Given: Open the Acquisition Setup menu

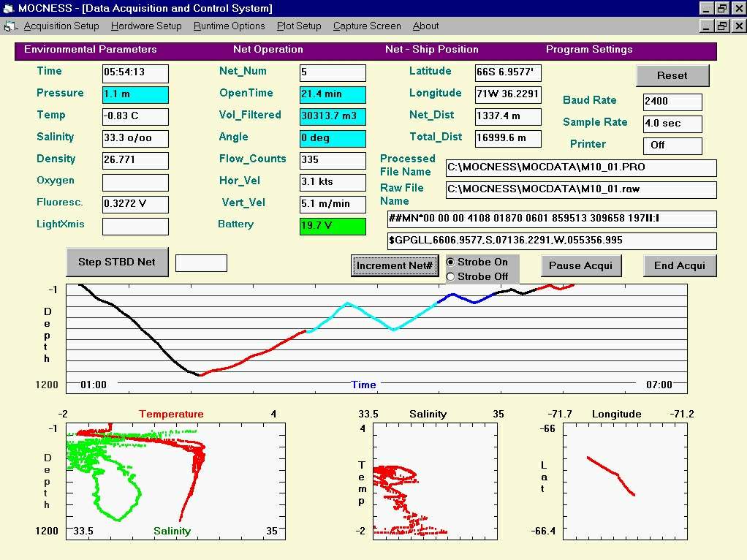Looking at the screenshot, I should [x=61, y=26].
